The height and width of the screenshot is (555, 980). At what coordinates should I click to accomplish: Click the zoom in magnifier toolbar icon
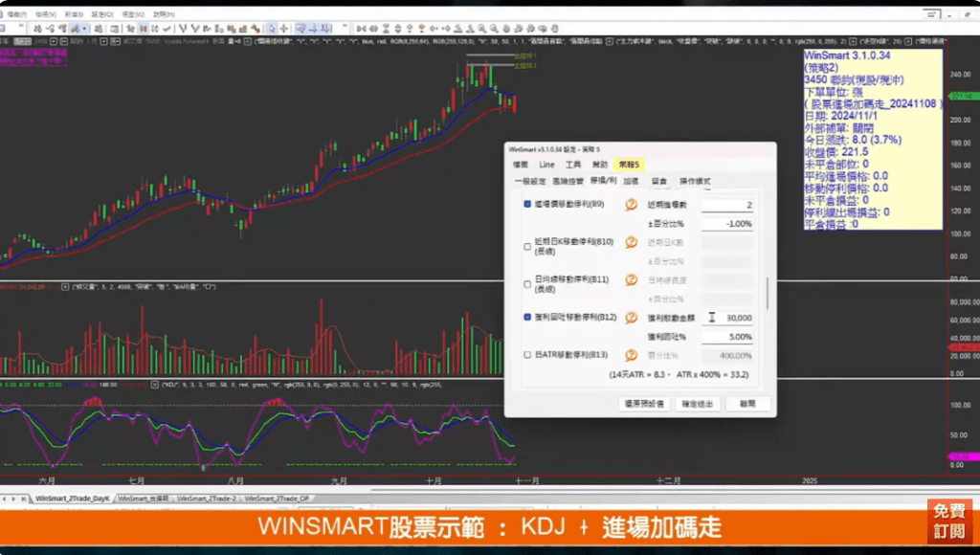click(482, 29)
